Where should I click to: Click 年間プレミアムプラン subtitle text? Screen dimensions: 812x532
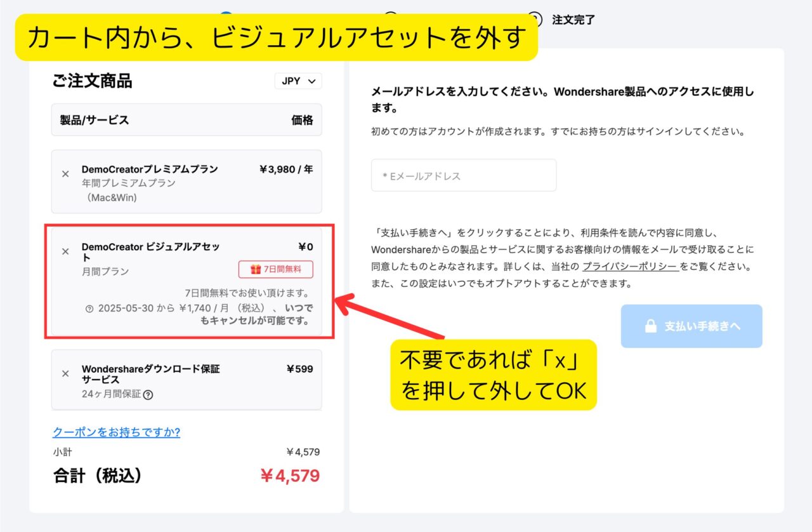[x=129, y=183]
